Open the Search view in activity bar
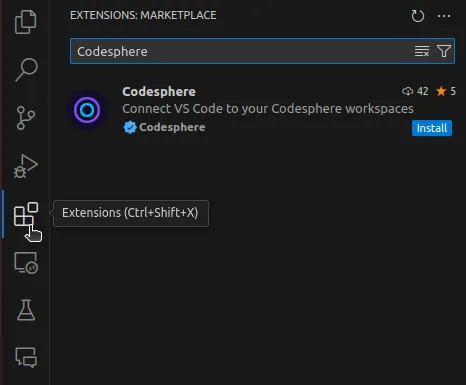466x385 pixels. click(26, 69)
